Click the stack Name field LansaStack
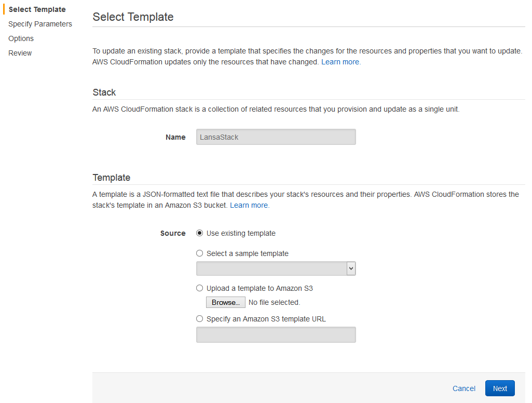 276,137
